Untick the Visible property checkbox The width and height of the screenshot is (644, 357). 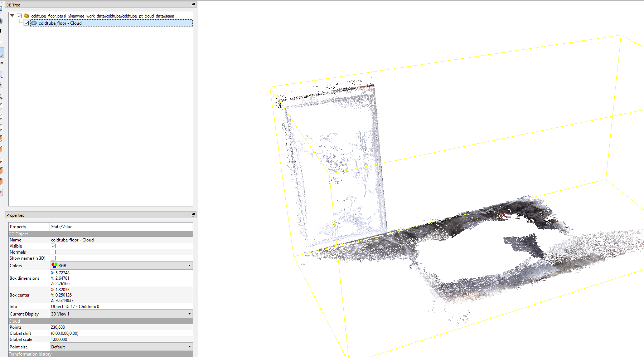click(53, 246)
